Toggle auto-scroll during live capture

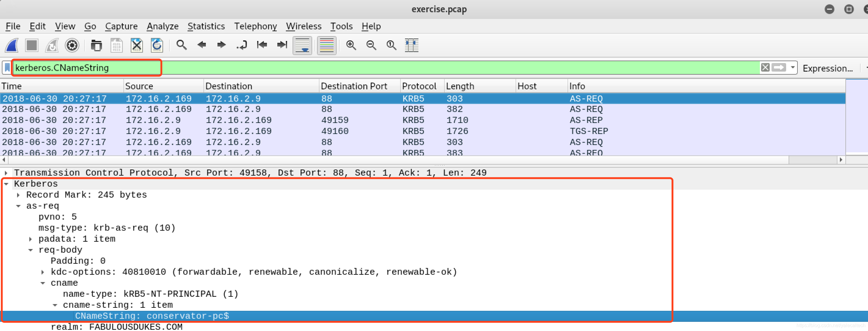click(302, 45)
